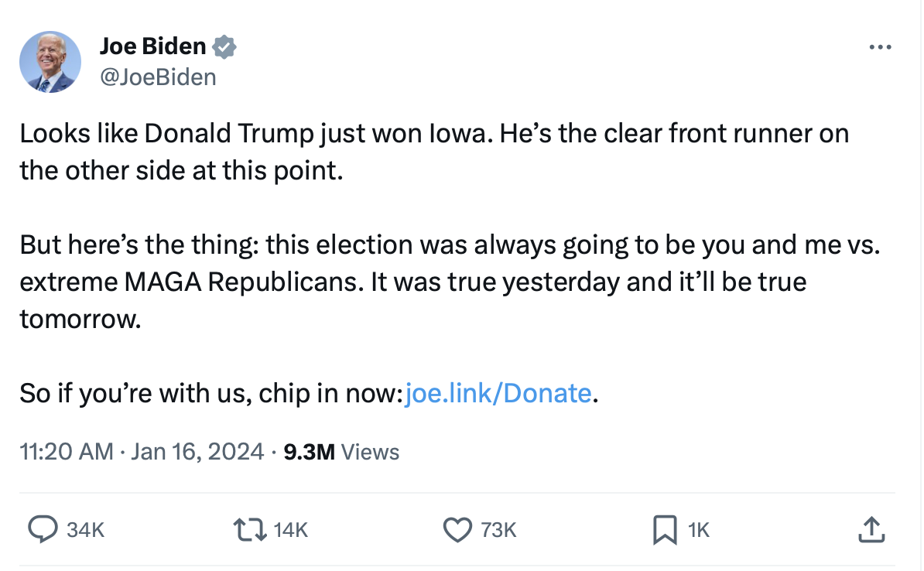
Task: Click the paragraph mentioning extreme MAGA Republicans
Action: click(x=449, y=282)
